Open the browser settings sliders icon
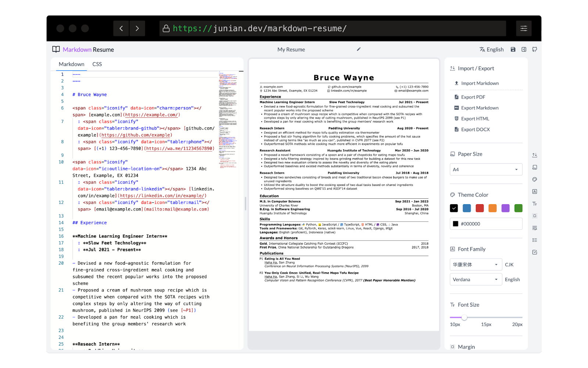Viewport: 588px width, 368px height. click(x=524, y=28)
